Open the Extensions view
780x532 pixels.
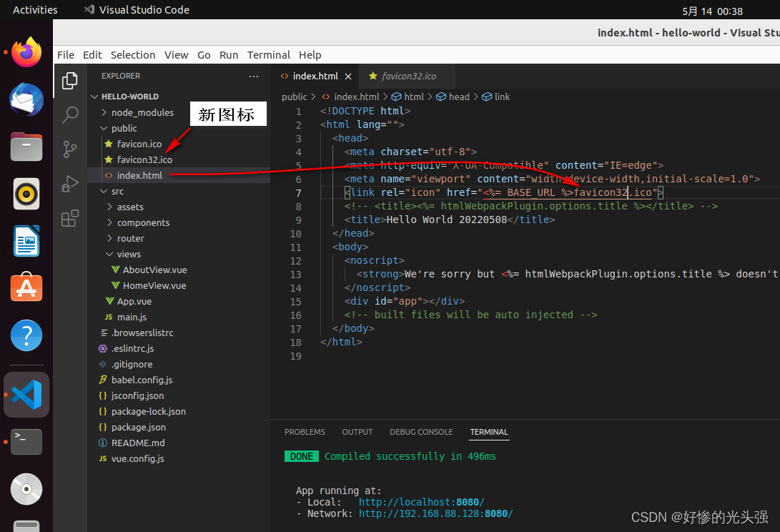pyautogui.click(x=69, y=218)
